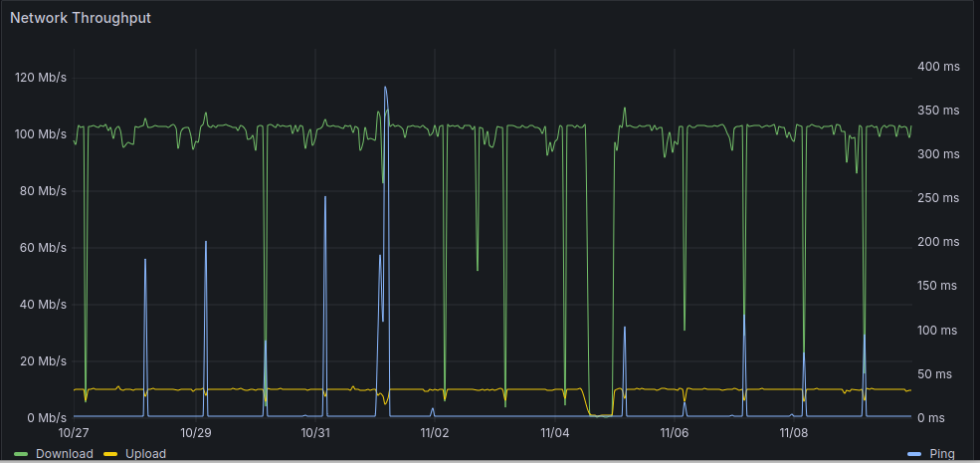This screenshot has width=980, height=463.
Task: Click the 11/06 x-axis date label
Action: click(674, 432)
